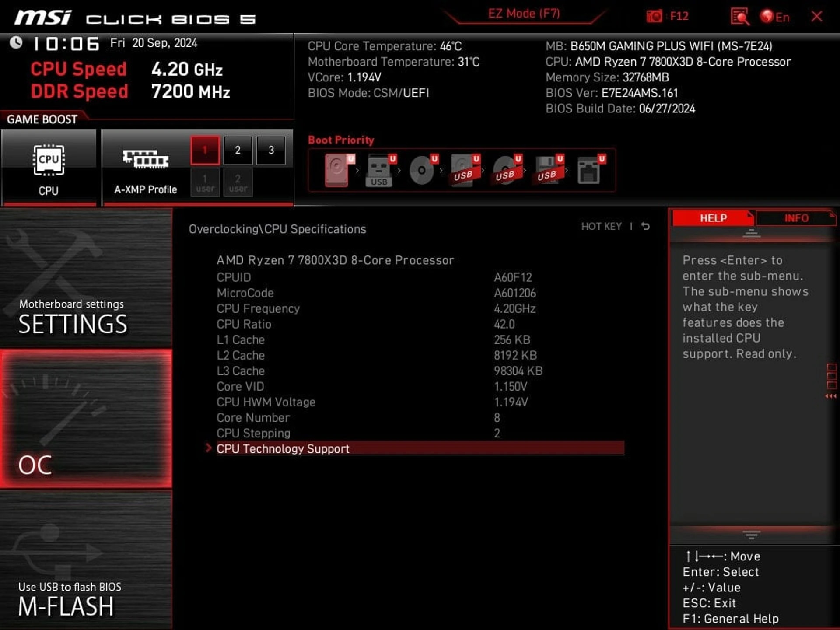Image resolution: width=840 pixels, height=630 pixels.
Task: Open the CPU Technology Support submenu
Action: point(420,448)
